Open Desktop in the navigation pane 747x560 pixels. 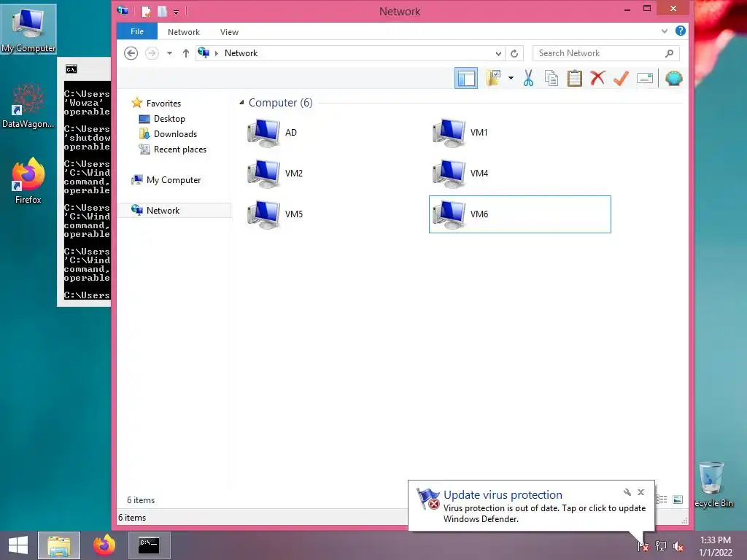point(169,119)
